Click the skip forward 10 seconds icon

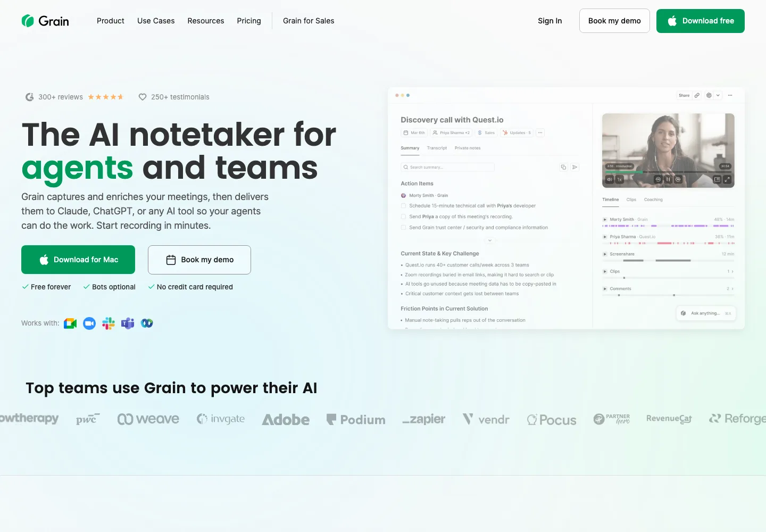678,179
